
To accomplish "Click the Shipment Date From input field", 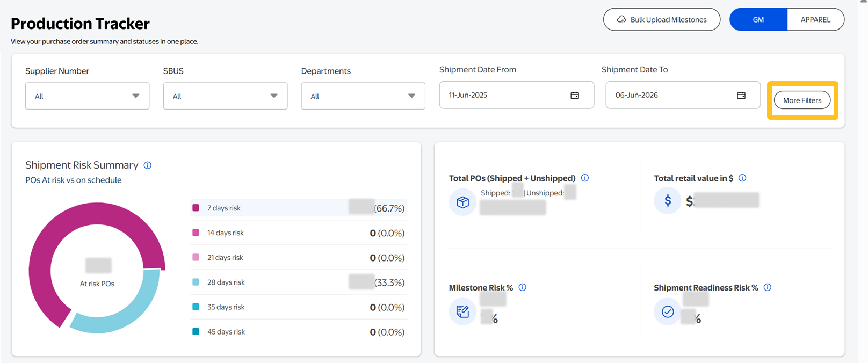I will [x=505, y=95].
